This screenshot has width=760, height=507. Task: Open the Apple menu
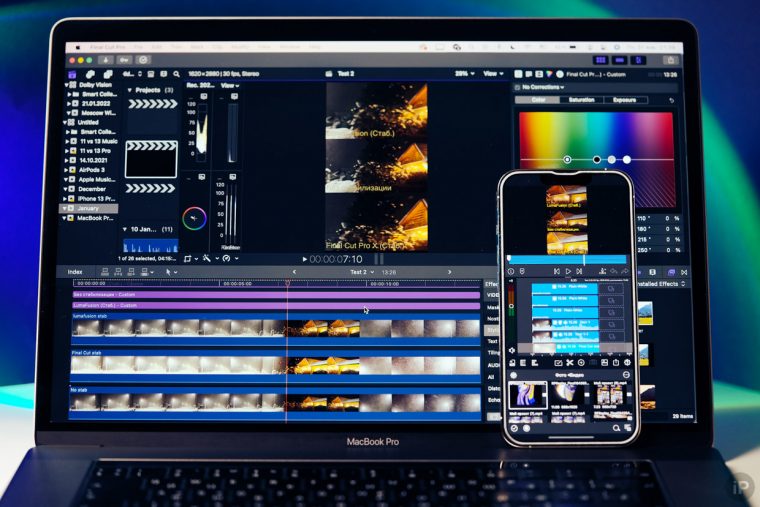pyautogui.click(x=78, y=48)
